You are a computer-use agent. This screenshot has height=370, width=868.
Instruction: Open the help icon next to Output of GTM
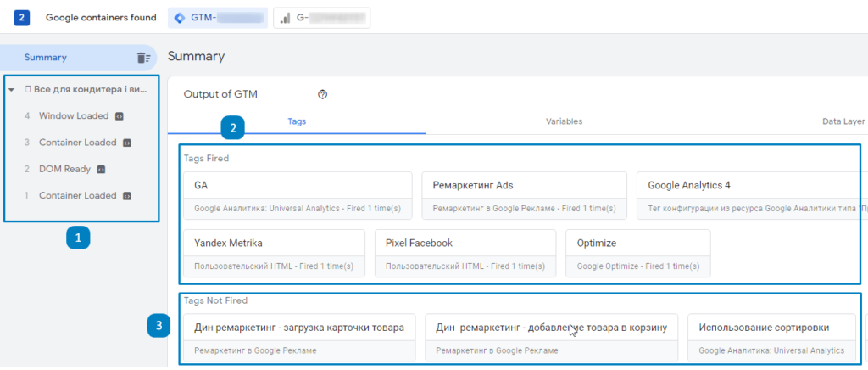(x=323, y=94)
